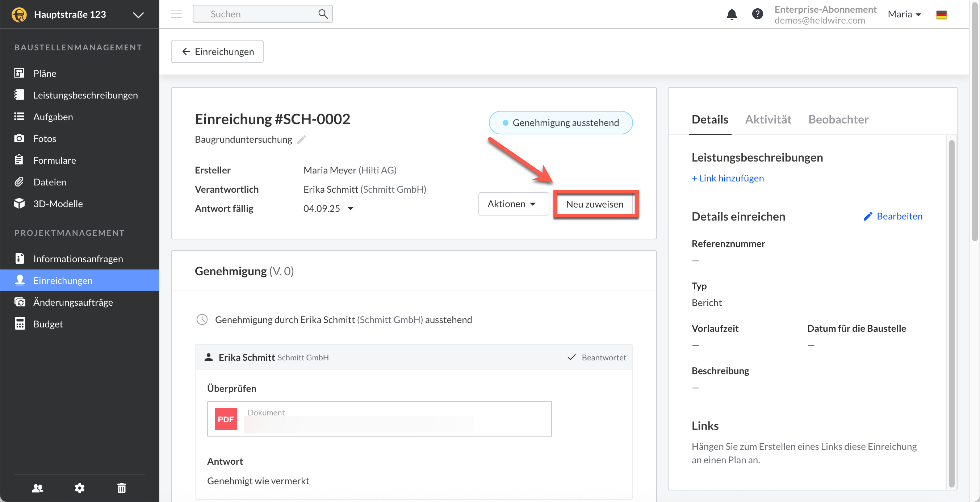Click the search magnifier icon

[x=323, y=14]
